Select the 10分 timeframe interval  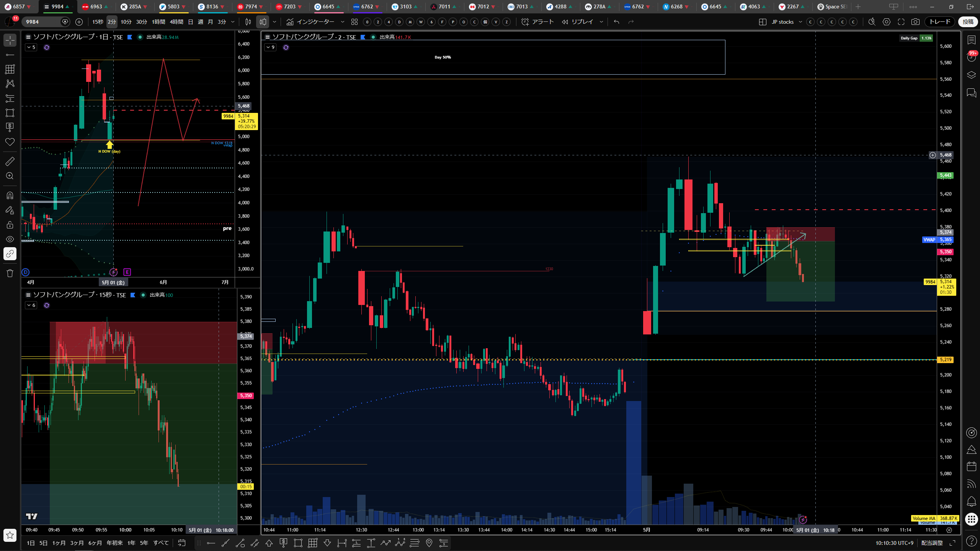(126, 22)
